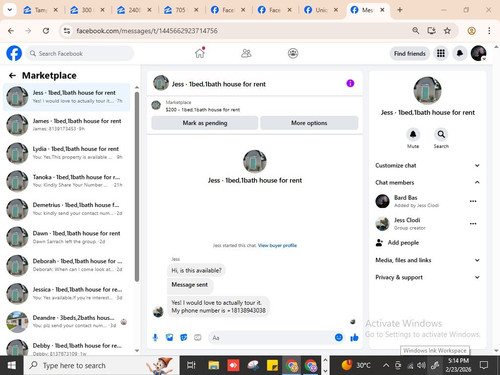Open the Windows notification center
The image size is (500, 375).
tap(484, 365)
